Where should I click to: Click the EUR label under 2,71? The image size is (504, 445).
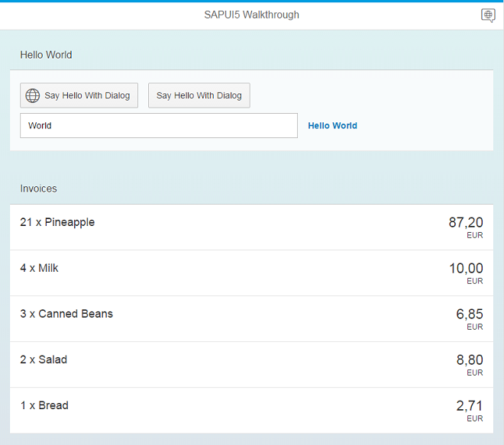(x=475, y=419)
